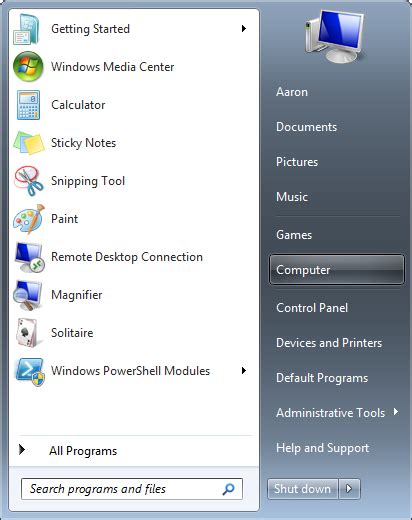Viewport: 412px width, 520px height.
Task: Open the Magnifier icon
Action: tap(28, 295)
